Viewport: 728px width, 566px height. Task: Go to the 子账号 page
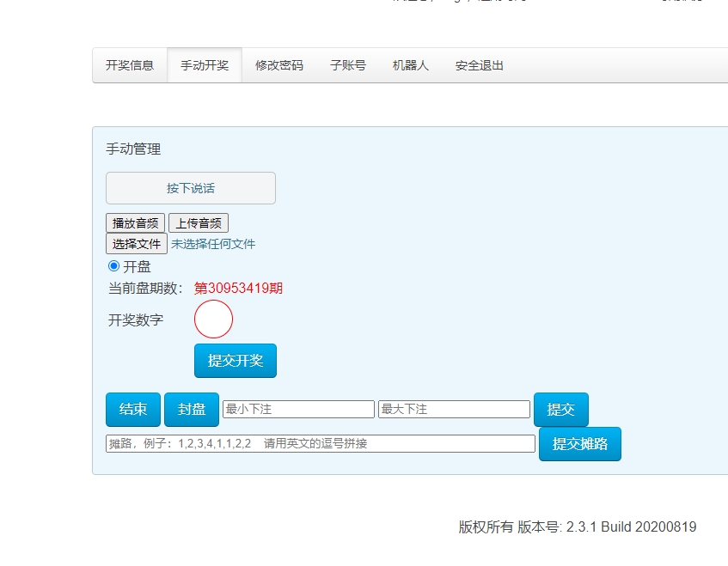(348, 65)
